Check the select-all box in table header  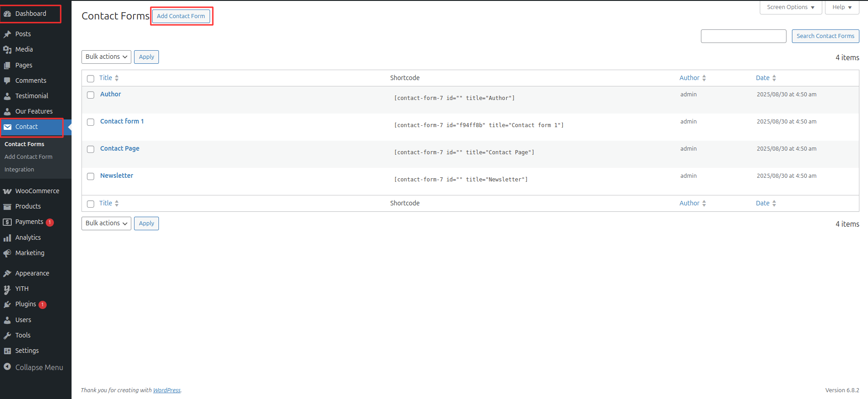[x=91, y=78]
